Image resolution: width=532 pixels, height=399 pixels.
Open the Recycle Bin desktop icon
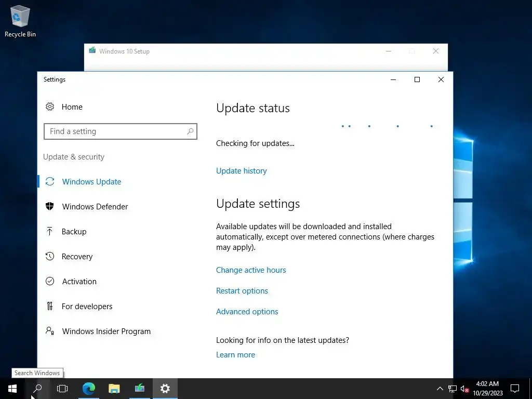[x=20, y=21]
